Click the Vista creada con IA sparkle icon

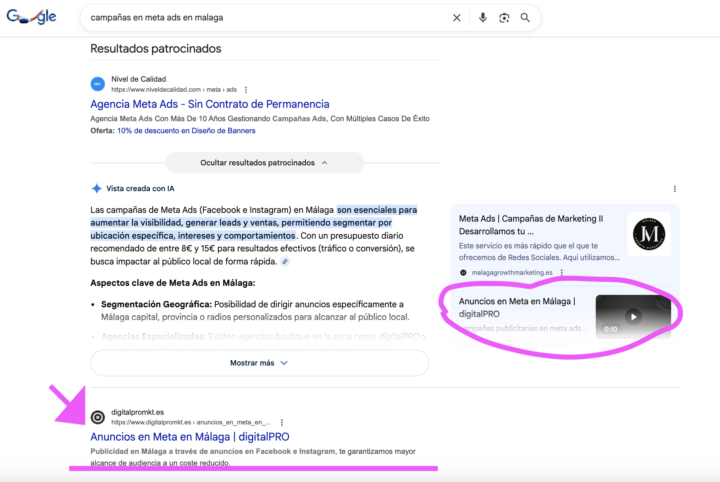[96, 189]
